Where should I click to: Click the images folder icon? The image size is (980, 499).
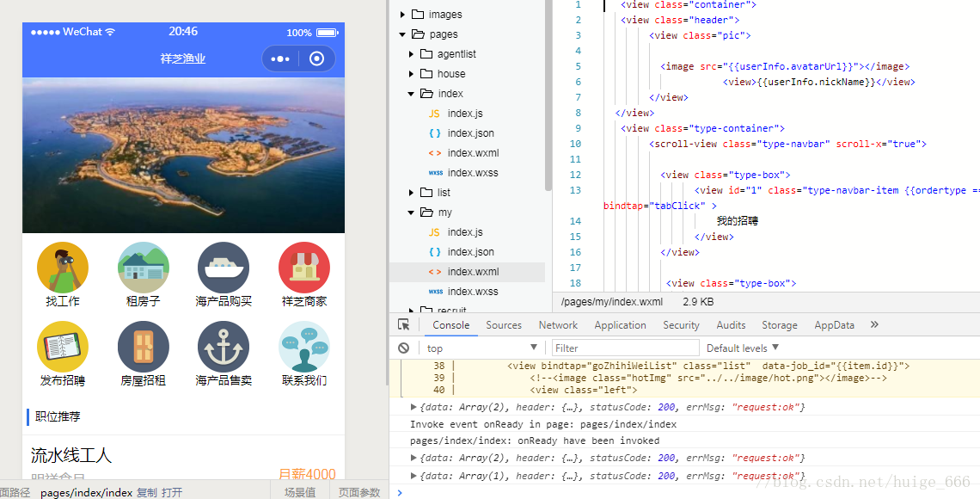[x=418, y=15]
